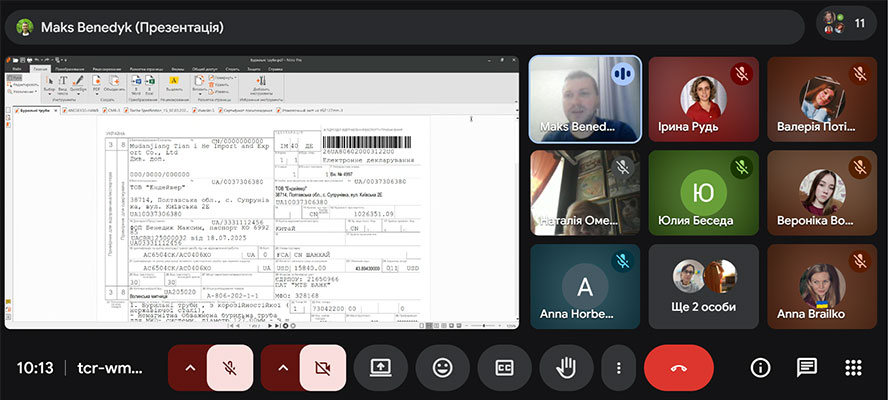Open the emoji reactions panel
890x400 pixels.
coord(442,368)
